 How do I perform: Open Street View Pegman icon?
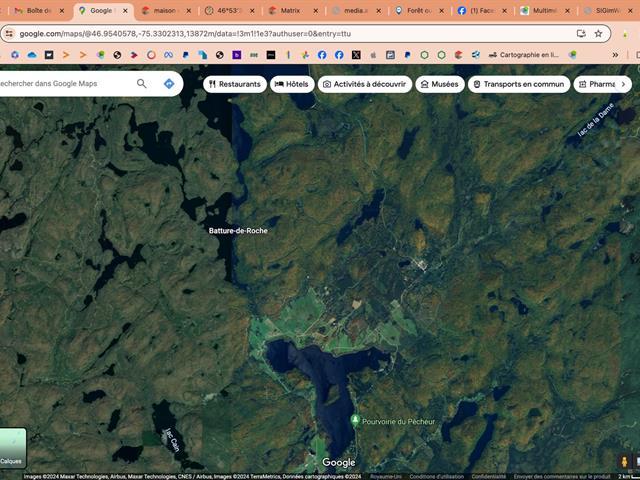tap(624, 462)
